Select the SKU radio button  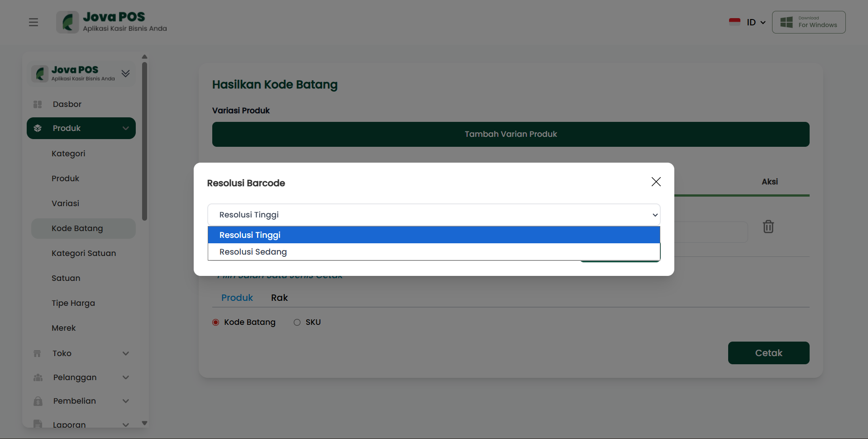click(297, 323)
